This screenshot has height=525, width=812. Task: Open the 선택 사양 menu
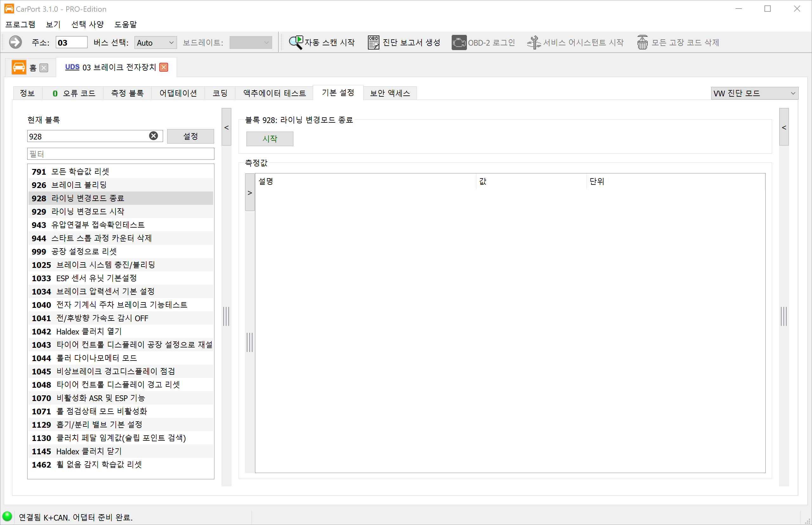click(x=87, y=24)
